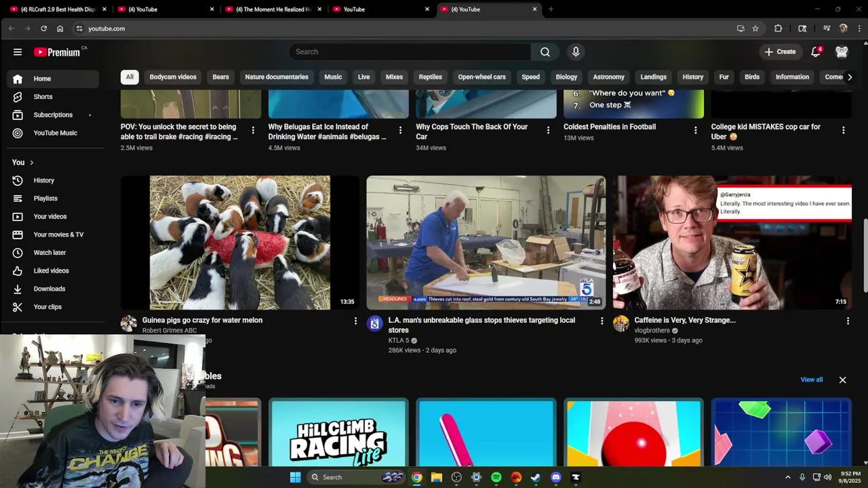Open the YouTube hamburger guide menu
Image resolution: width=868 pixels, height=488 pixels.
18,52
